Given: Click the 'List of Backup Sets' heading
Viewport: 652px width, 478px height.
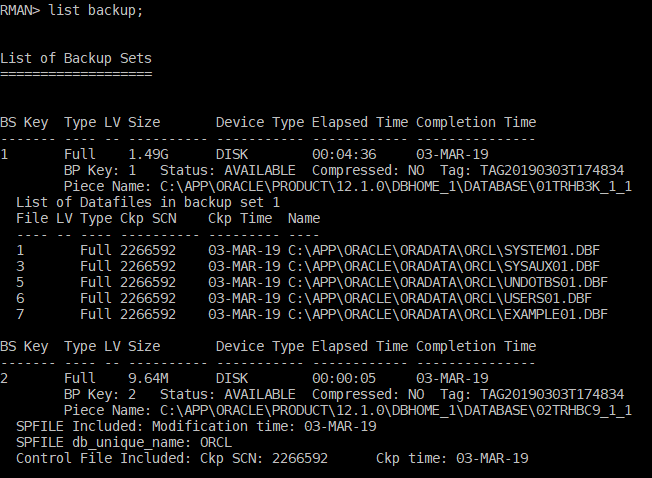Looking at the screenshot, I should coord(76,58).
